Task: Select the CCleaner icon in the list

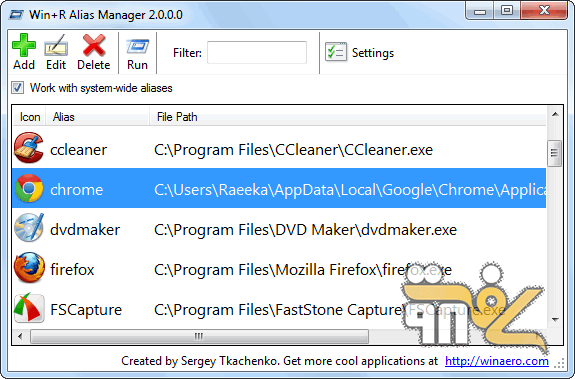Action: point(29,148)
